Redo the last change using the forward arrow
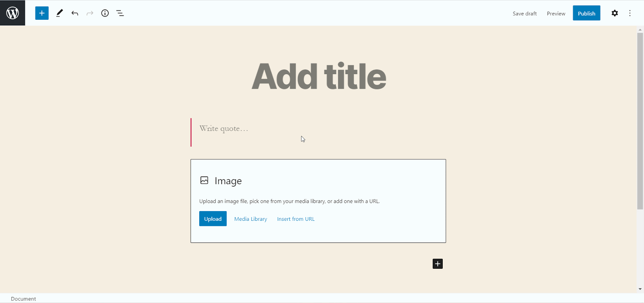The width and height of the screenshot is (644, 303). tap(89, 13)
